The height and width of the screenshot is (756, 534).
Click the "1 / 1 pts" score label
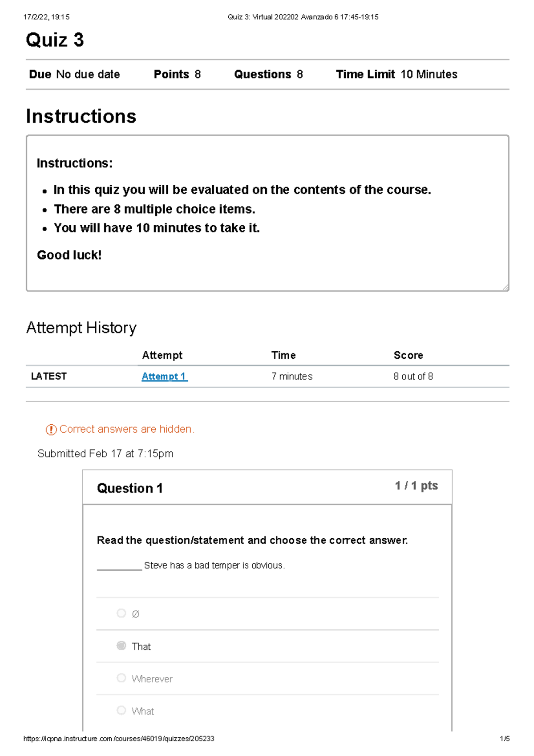point(416,486)
